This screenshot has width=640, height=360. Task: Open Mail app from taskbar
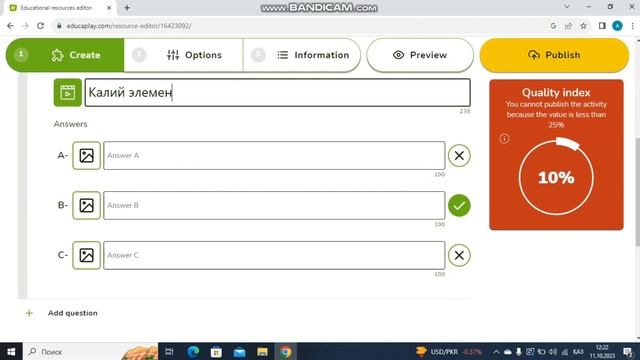point(240,351)
